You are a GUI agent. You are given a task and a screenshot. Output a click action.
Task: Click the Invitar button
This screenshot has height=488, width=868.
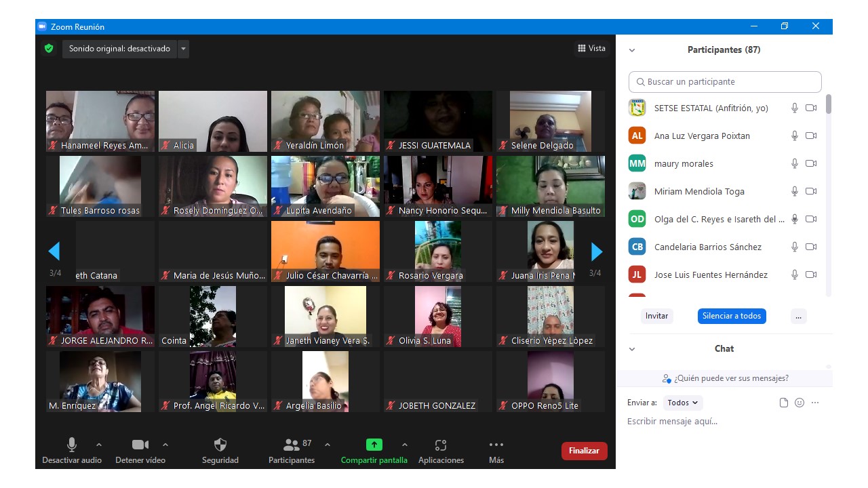[x=656, y=316]
